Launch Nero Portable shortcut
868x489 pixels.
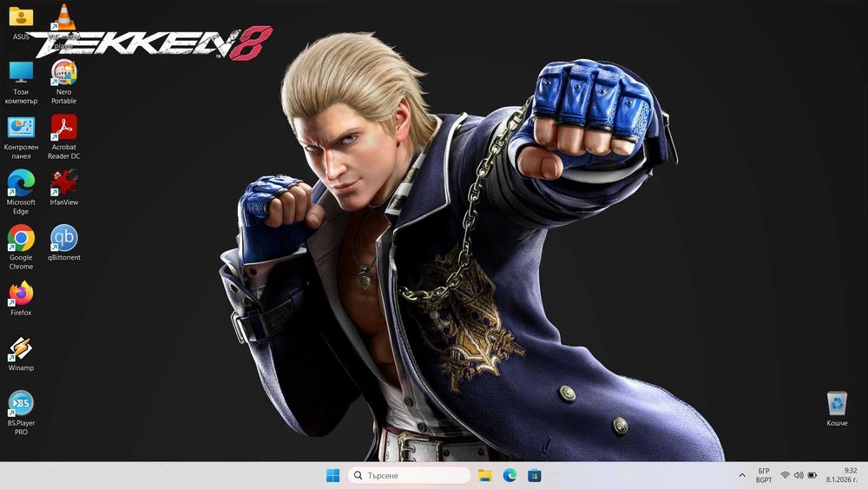tap(63, 73)
